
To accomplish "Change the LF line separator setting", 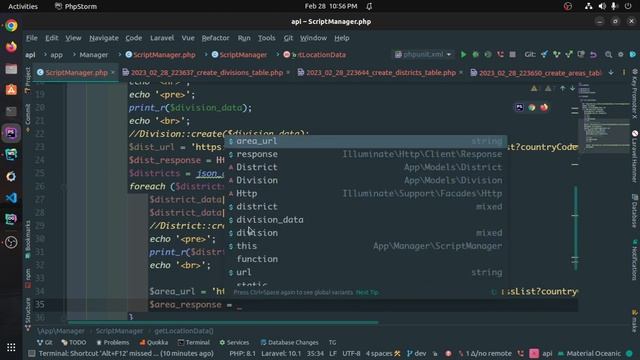I will pos(333,353).
